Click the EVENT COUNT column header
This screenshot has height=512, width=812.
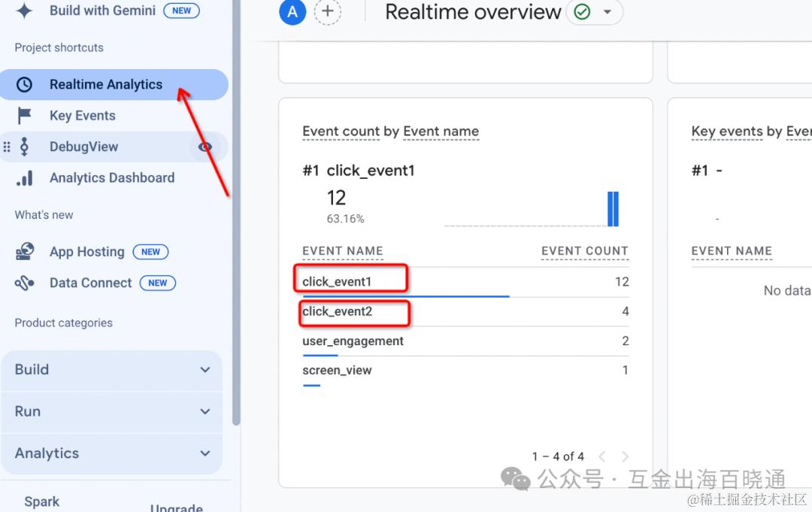[x=585, y=251]
